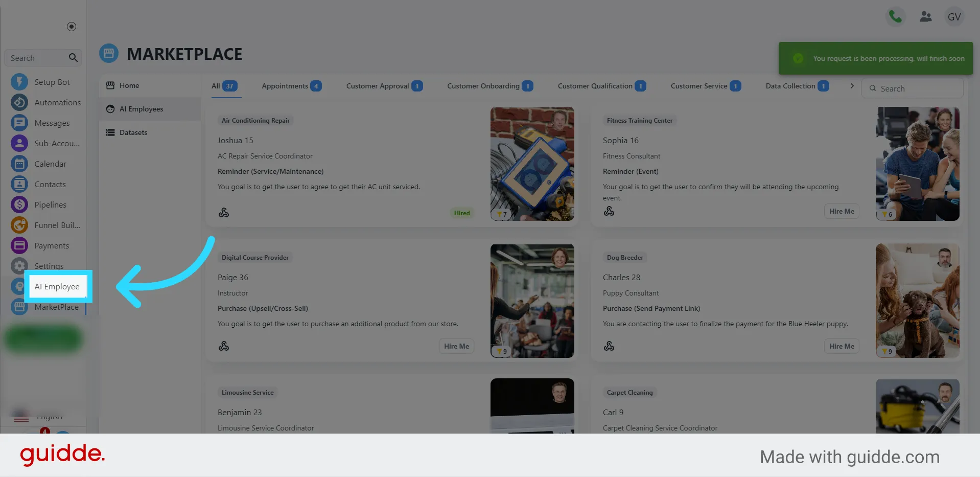Open the Payments card icon
The height and width of the screenshot is (477, 980).
click(x=19, y=245)
